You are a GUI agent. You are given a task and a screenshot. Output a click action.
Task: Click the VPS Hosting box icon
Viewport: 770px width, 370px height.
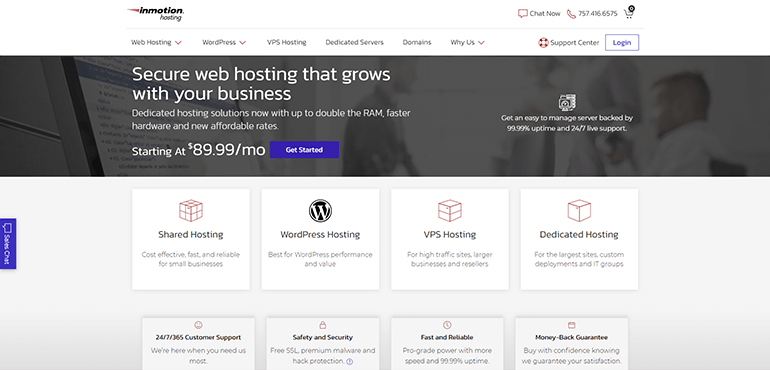tap(450, 210)
